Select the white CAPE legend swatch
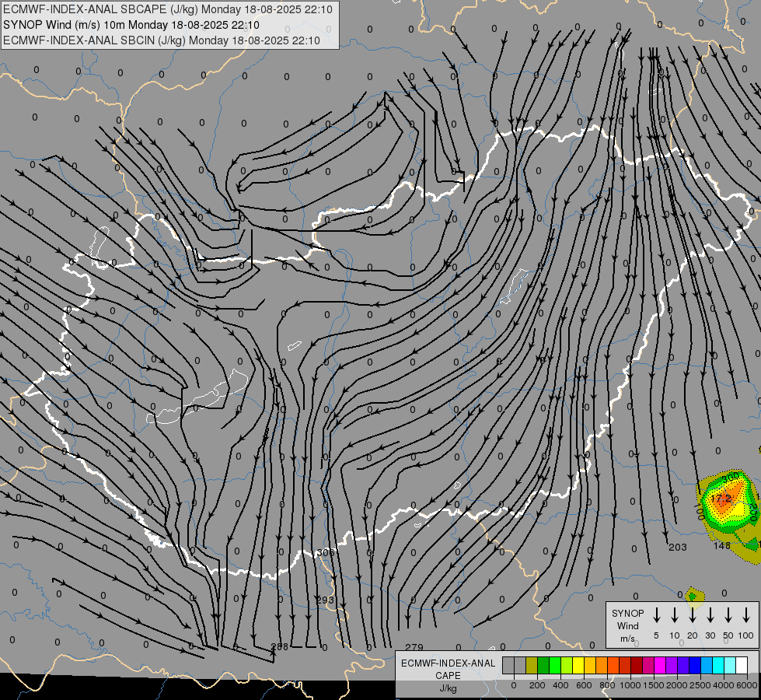 [x=742, y=665]
